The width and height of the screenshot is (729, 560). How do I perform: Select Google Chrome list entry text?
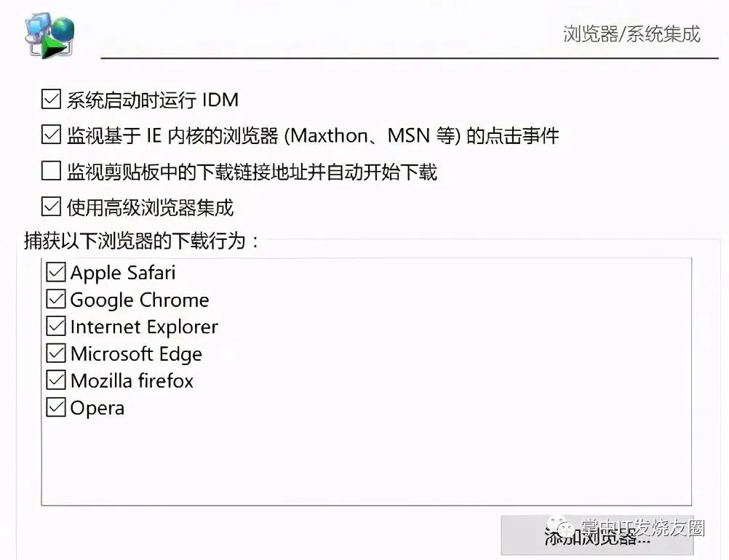tap(140, 300)
